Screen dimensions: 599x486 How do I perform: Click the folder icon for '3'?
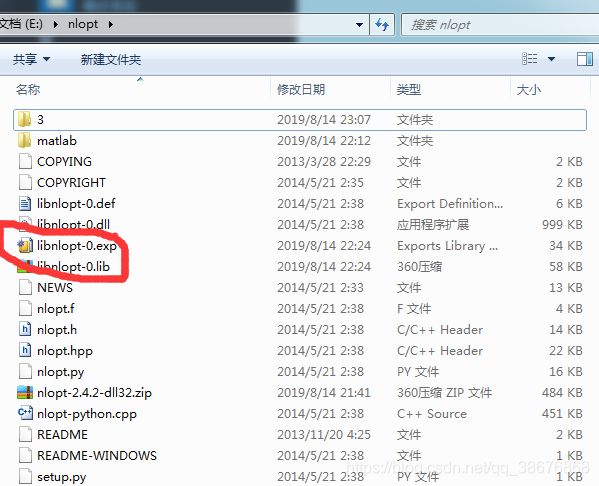[24, 120]
